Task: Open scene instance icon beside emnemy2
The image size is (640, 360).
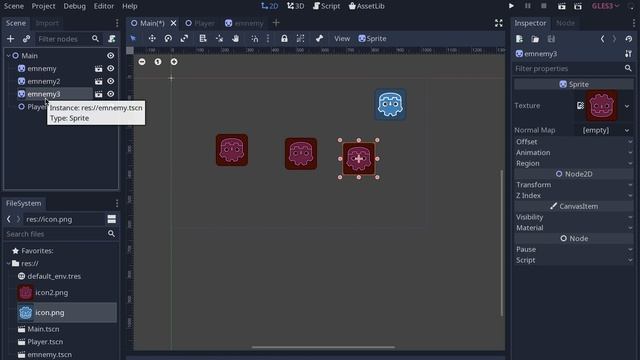Action: pos(98,81)
